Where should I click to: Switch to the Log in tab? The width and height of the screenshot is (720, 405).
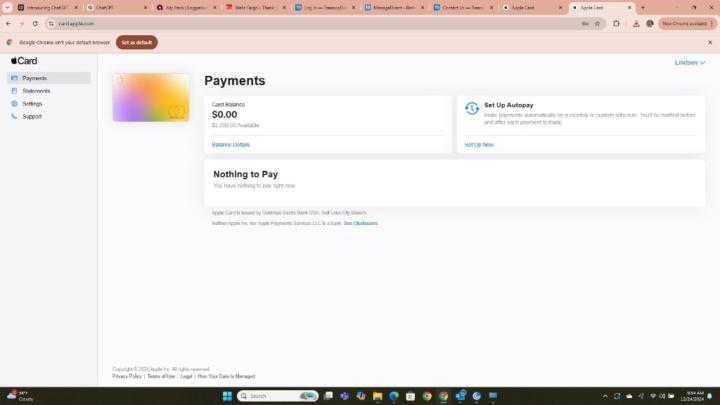[x=325, y=8]
